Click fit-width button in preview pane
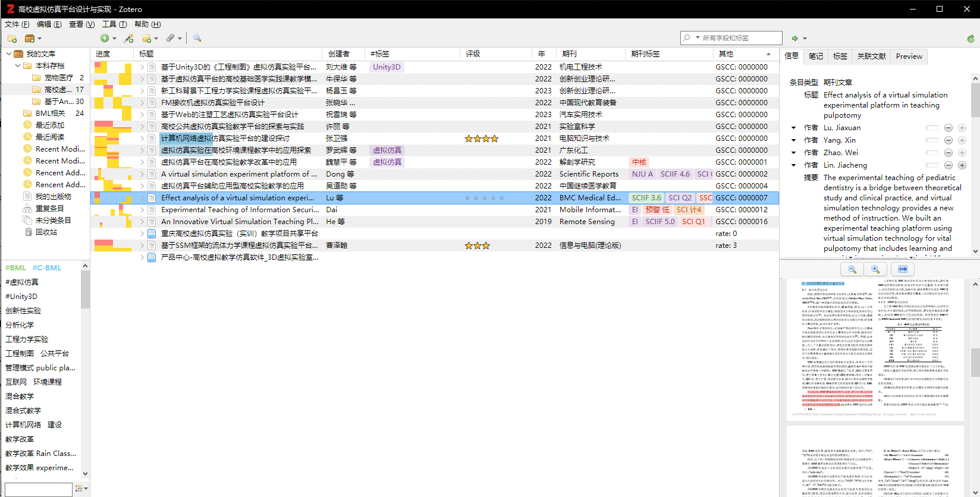 902,269
